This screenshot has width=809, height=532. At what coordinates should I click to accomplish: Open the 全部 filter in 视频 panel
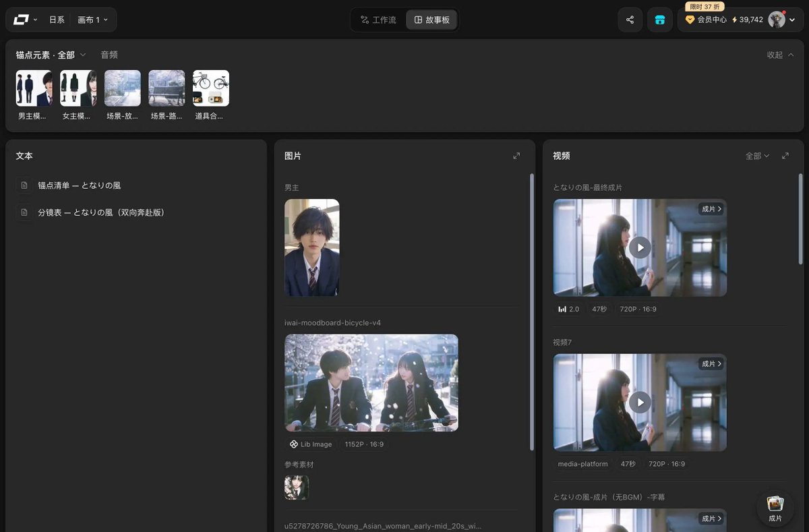coord(757,156)
